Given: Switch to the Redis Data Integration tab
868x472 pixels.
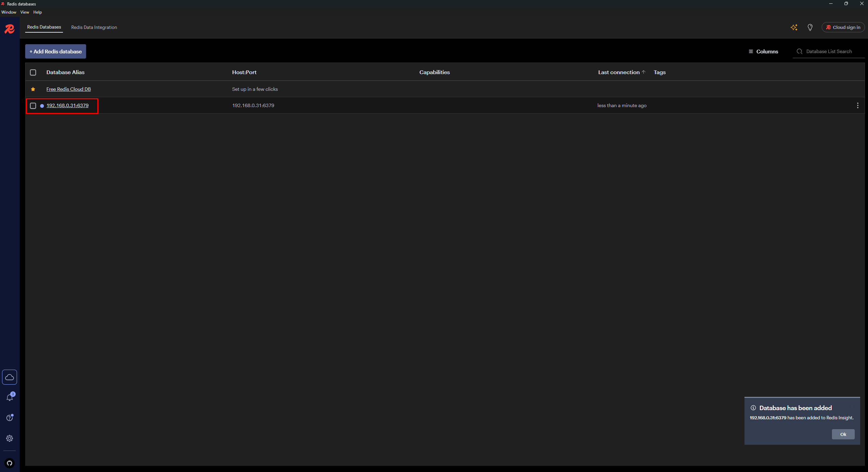Looking at the screenshot, I should 94,28.
